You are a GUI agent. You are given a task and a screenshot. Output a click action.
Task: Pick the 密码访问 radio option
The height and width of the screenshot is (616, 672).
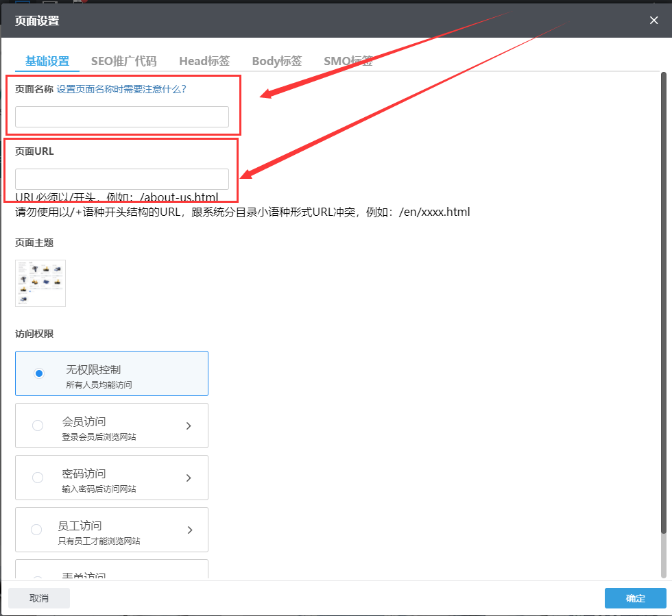[x=38, y=478]
